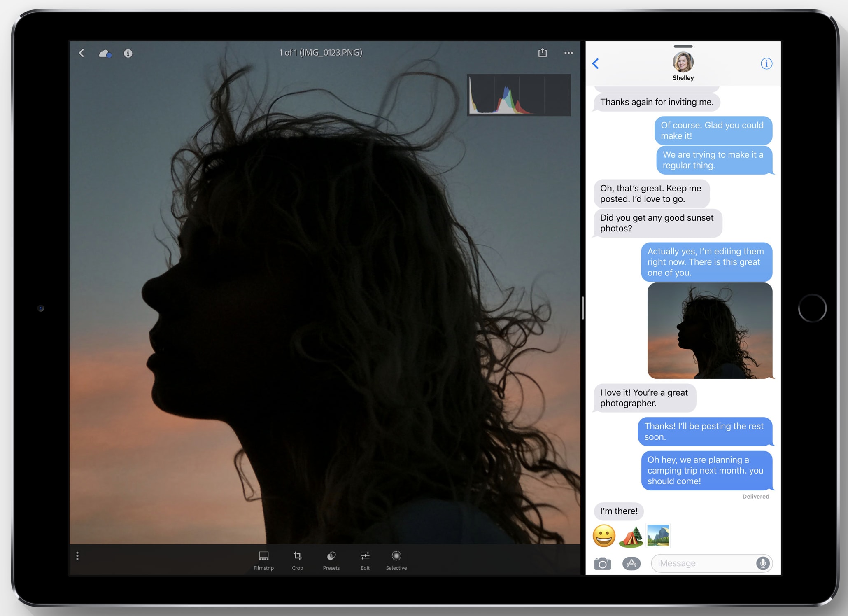
Task: Open the camera in Messages
Action: click(x=602, y=563)
